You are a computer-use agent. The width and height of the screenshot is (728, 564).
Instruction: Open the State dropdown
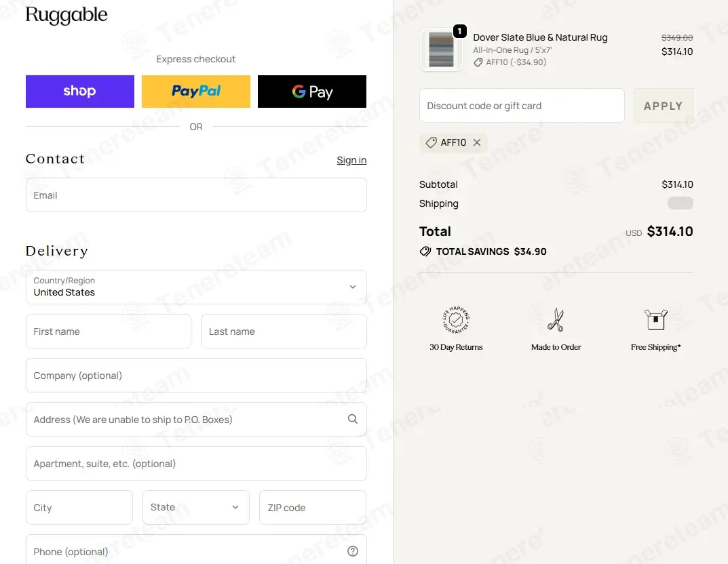click(196, 508)
